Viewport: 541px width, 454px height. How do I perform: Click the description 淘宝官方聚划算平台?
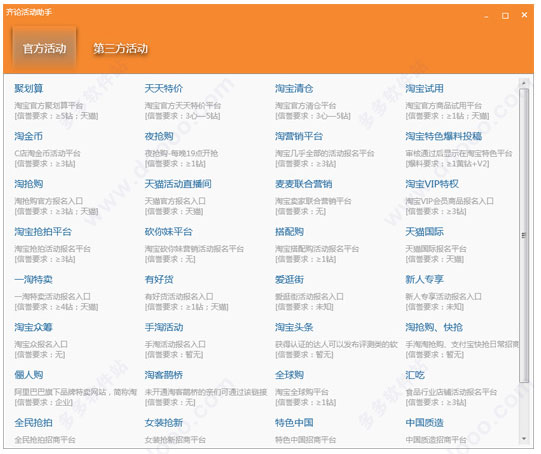tap(49, 105)
